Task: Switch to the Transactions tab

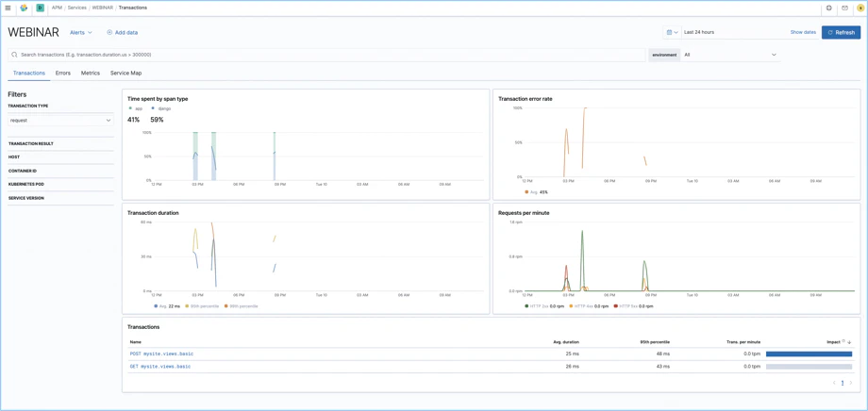Action: (x=29, y=73)
